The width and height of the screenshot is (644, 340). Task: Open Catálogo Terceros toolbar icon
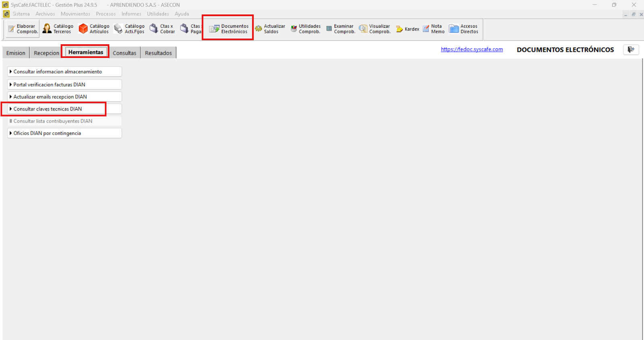tap(58, 29)
